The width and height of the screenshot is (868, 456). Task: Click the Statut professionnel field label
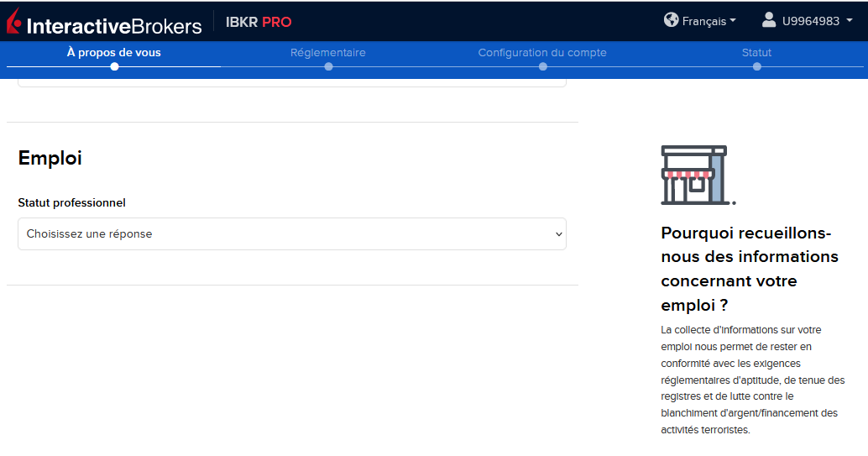click(x=71, y=202)
